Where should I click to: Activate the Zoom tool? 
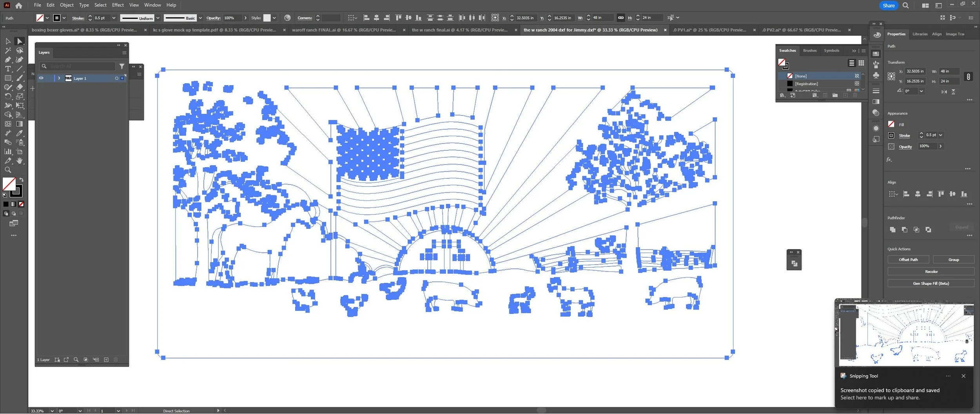point(8,170)
